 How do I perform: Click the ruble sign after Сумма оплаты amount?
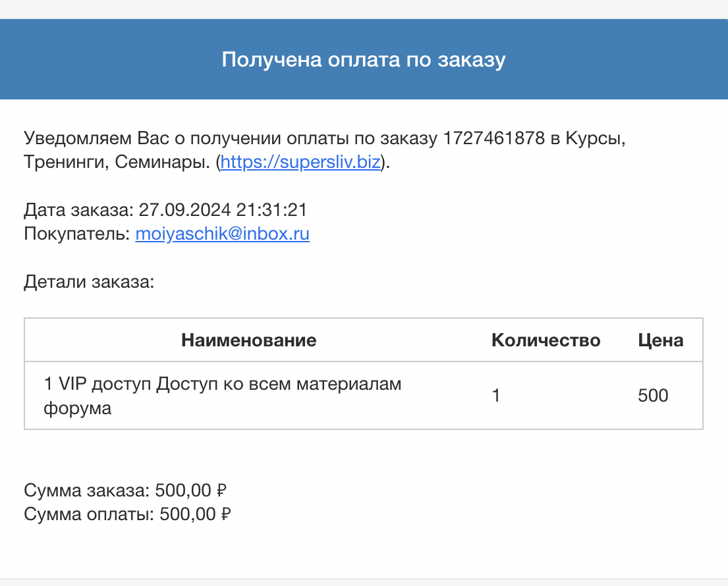coord(226,514)
